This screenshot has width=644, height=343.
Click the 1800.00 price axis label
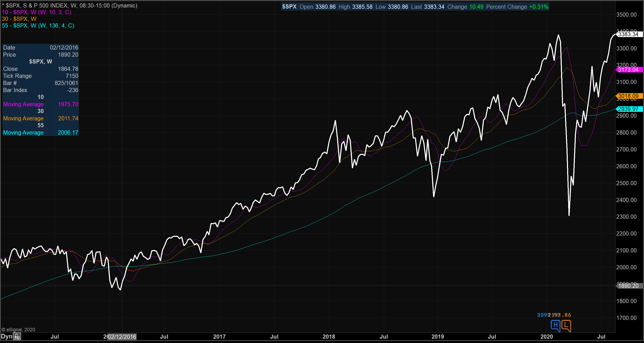[627, 301]
